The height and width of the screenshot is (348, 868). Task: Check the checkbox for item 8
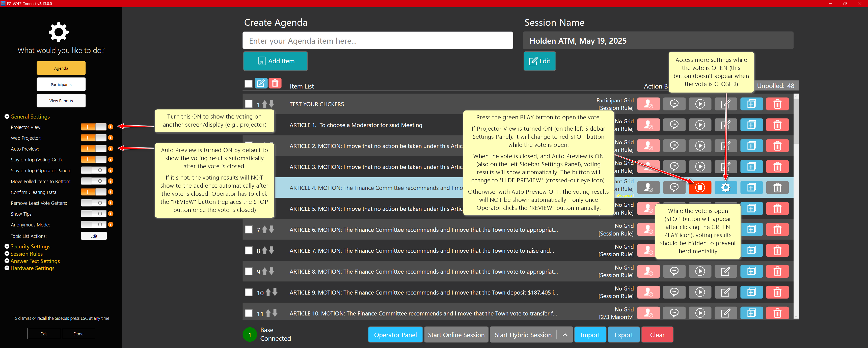tap(249, 251)
